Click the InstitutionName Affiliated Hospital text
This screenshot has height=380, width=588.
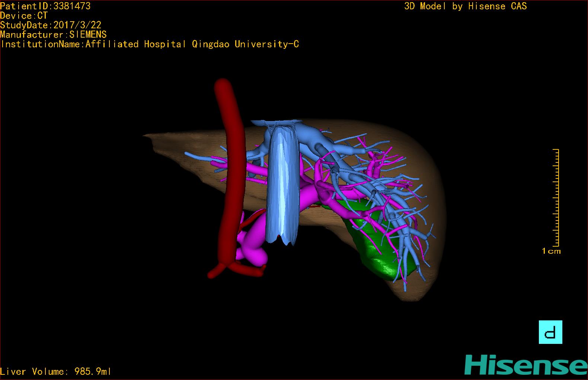[150, 44]
